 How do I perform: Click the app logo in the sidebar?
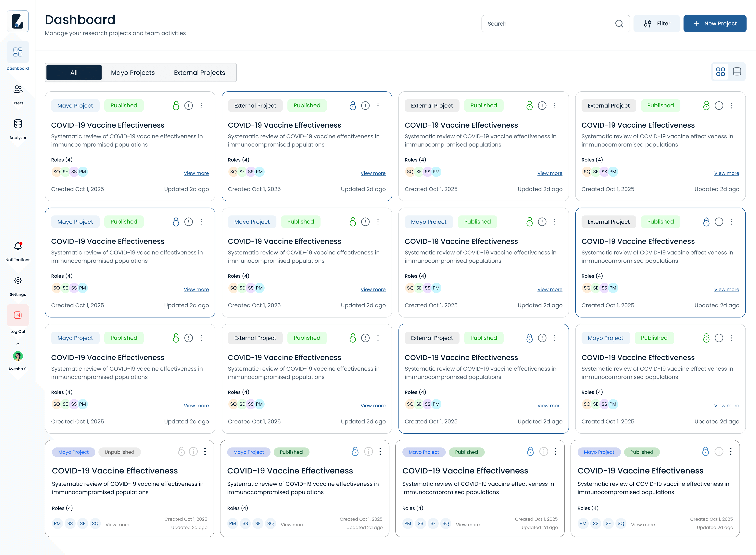click(18, 21)
